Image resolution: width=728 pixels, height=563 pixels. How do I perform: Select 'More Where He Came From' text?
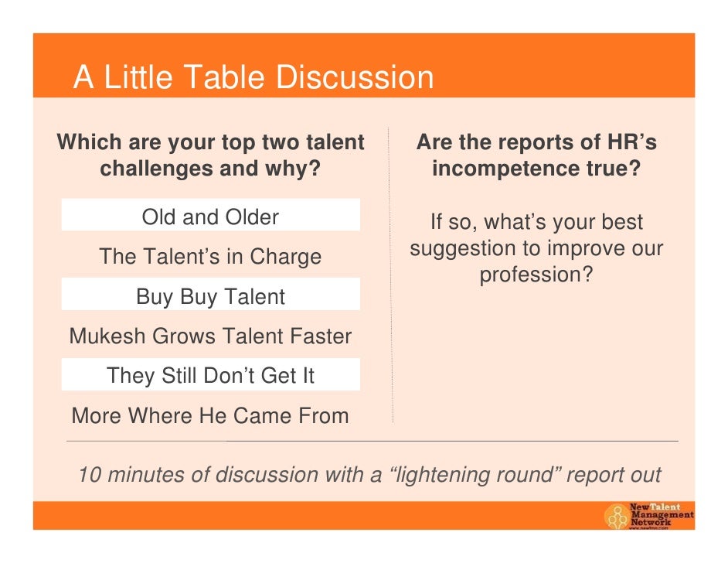[x=210, y=415]
